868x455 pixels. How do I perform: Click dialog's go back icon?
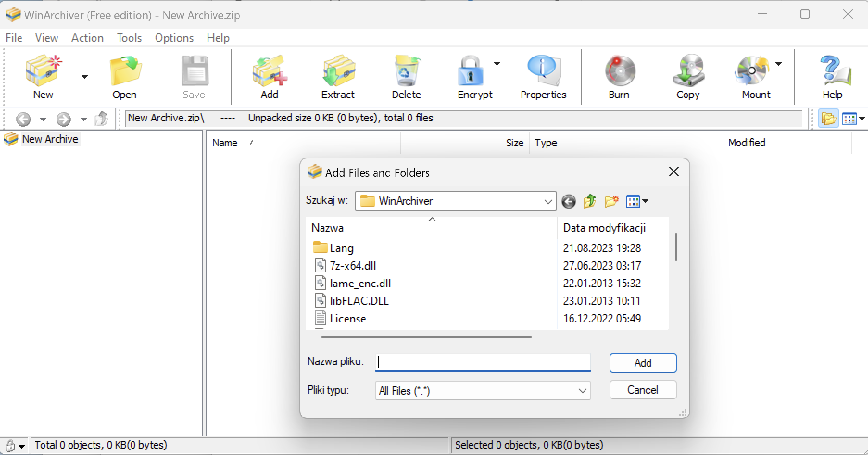(x=569, y=201)
